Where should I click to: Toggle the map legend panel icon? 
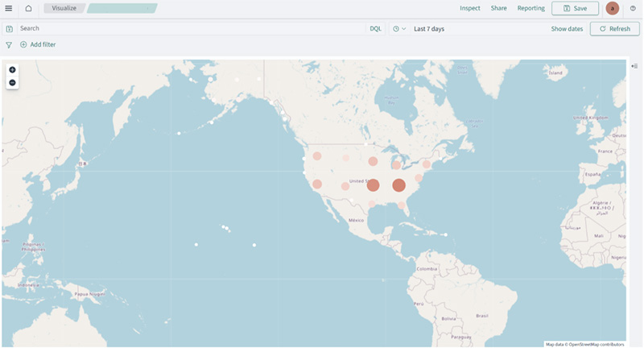(x=634, y=65)
